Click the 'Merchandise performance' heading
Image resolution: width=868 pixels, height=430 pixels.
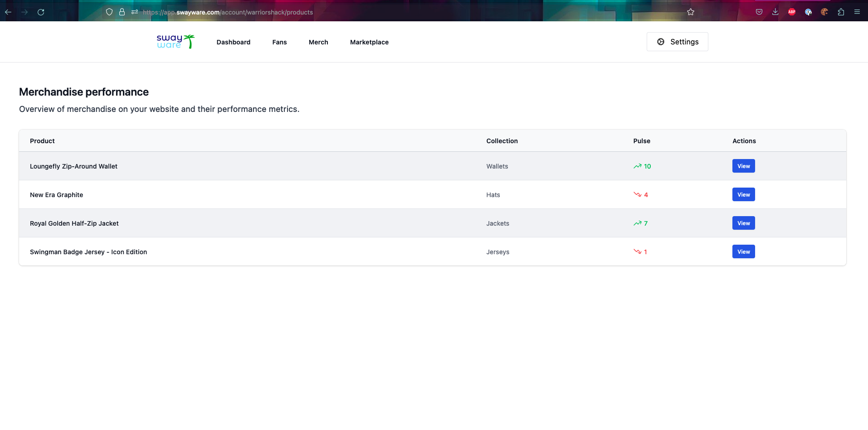pos(84,92)
